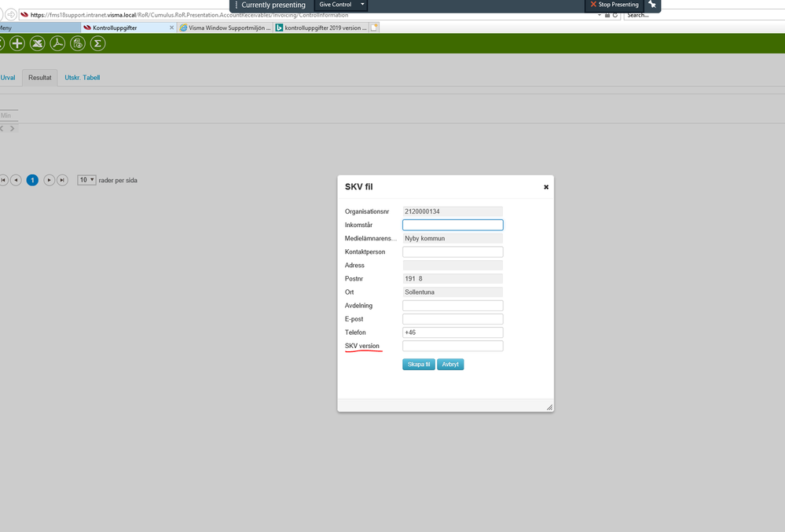Go to previous results page arrow
This screenshot has width=785, height=532.
16,180
